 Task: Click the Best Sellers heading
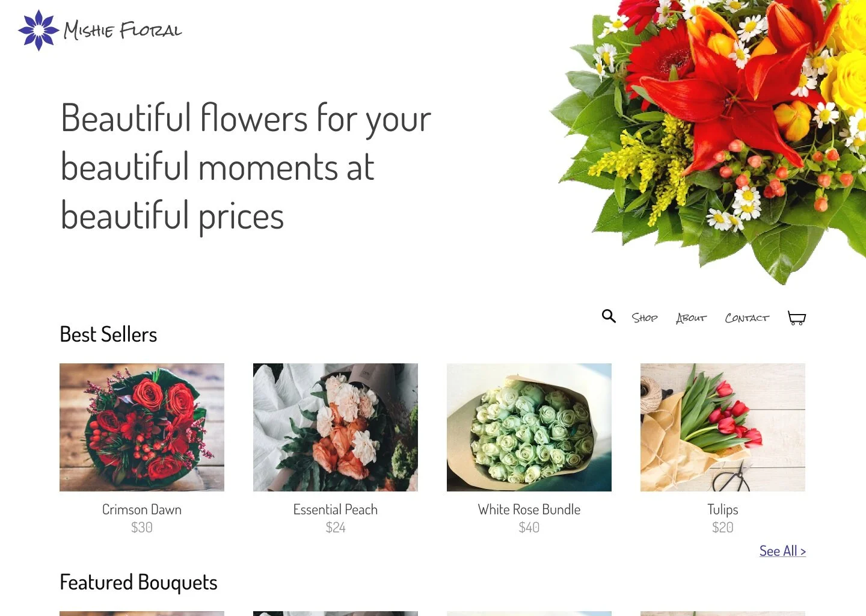[108, 334]
